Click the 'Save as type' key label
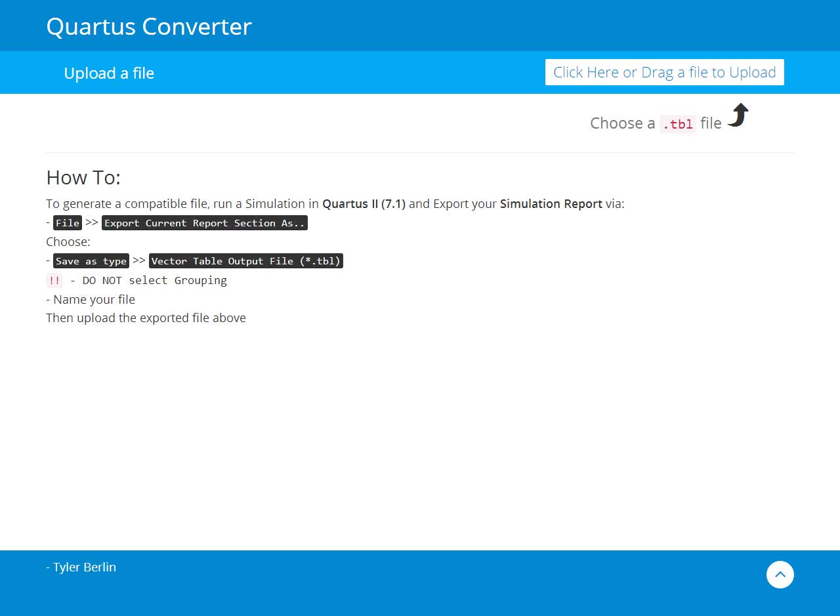Image resolution: width=840 pixels, height=616 pixels. pos(91,261)
